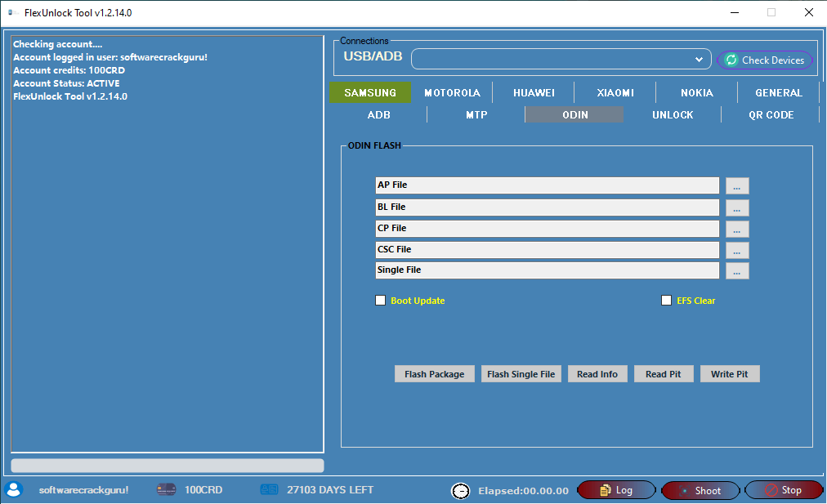This screenshot has height=504, width=827.
Task: Select the XIAOMI brand tab
Action: (x=615, y=93)
